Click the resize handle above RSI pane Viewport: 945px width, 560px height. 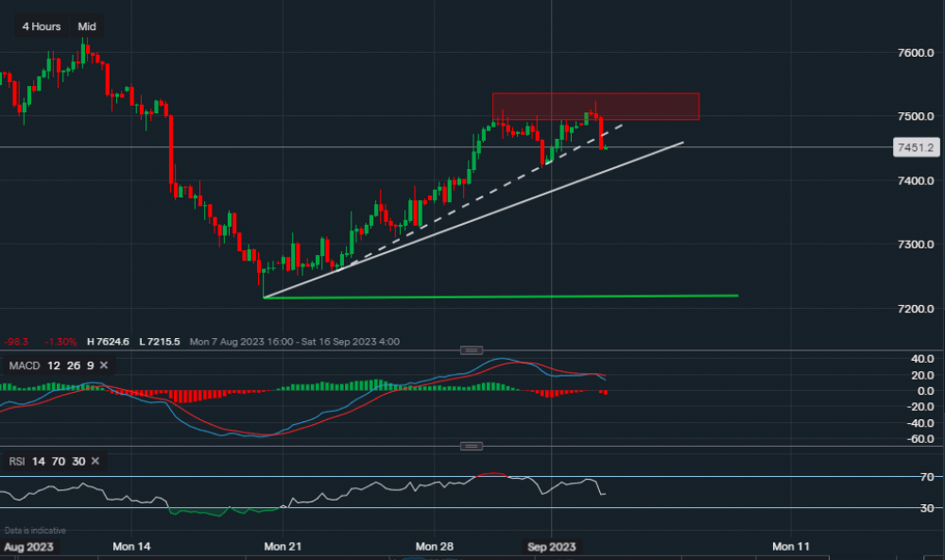[x=471, y=446]
